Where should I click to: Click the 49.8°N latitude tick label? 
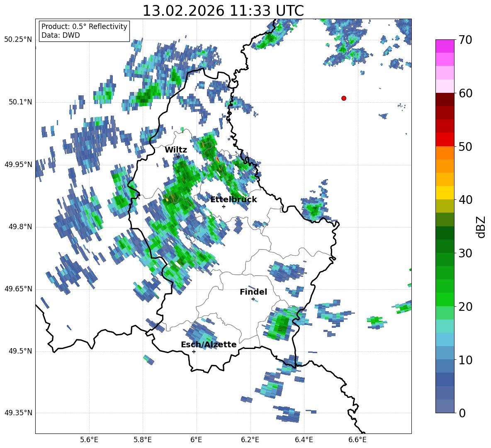[x=20, y=227]
